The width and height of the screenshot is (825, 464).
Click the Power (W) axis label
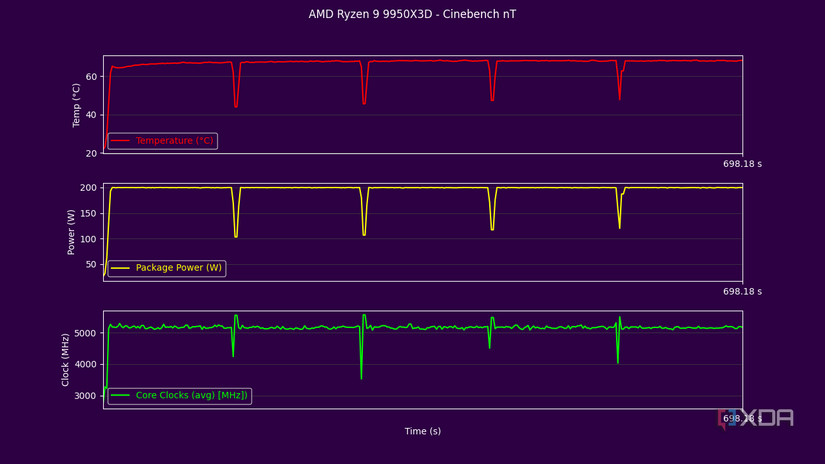point(71,232)
